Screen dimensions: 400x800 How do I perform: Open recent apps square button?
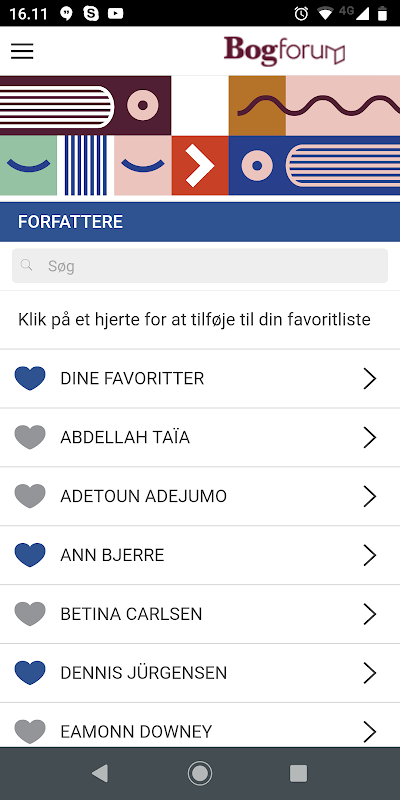tap(298, 773)
